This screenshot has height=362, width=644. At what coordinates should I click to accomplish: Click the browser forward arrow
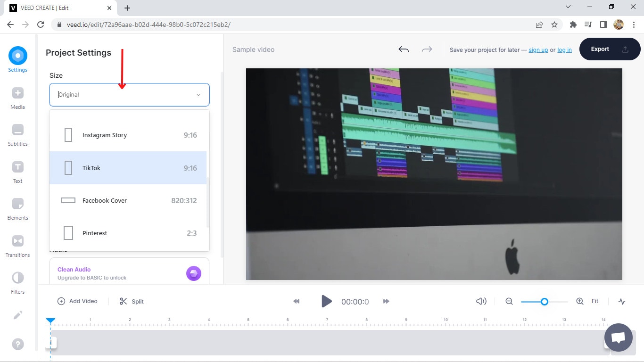coord(25,25)
